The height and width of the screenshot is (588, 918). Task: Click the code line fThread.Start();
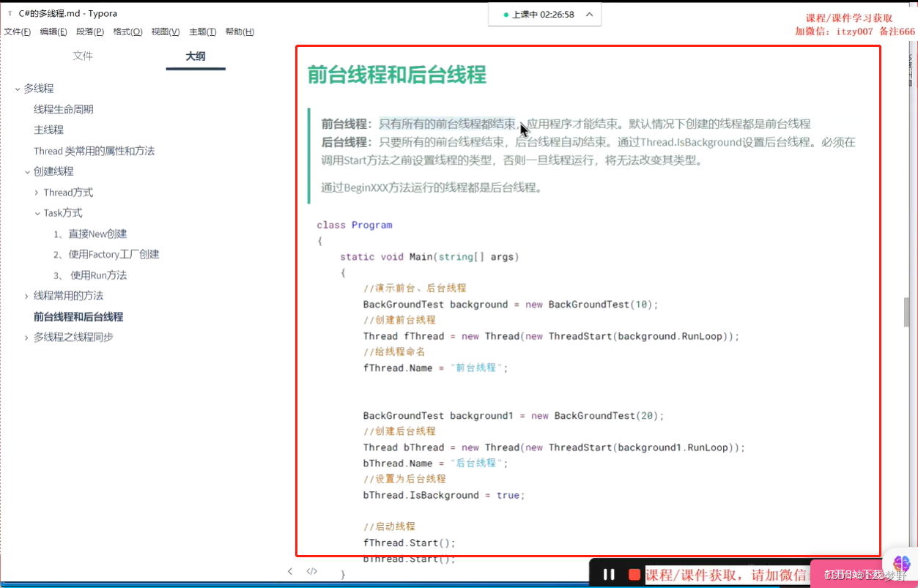(x=410, y=543)
